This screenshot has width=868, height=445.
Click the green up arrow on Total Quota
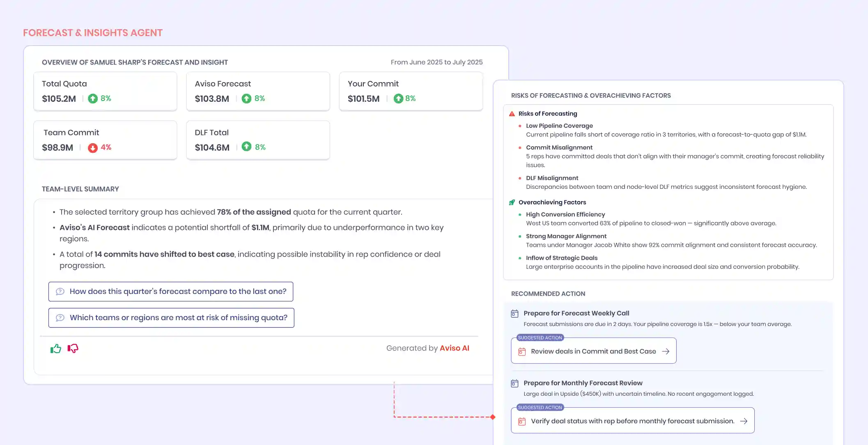[x=93, y=99]
